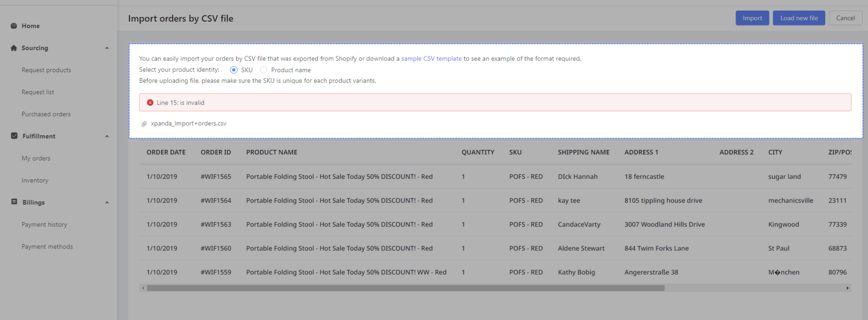
Task: Click the CITY column header
Action: [775, 152]
